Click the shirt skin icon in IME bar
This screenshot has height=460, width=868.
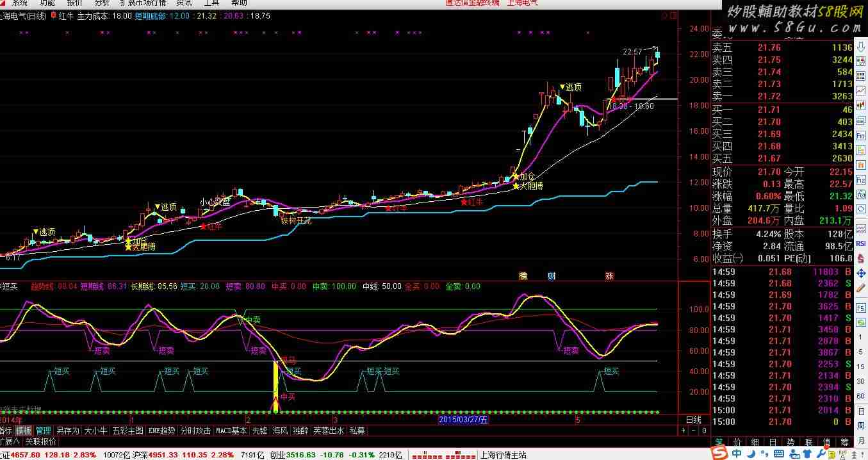pos(808,453)
